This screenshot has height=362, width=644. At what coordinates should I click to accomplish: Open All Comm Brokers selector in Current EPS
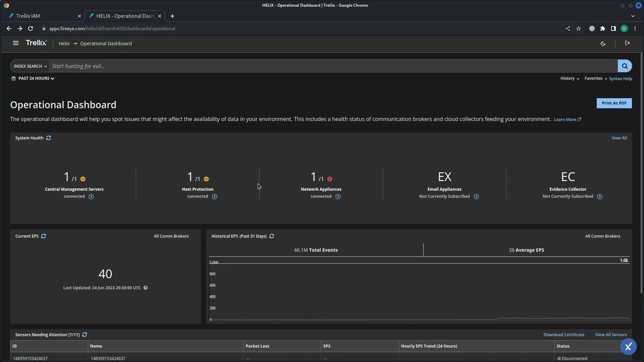[x=171, y=236]
